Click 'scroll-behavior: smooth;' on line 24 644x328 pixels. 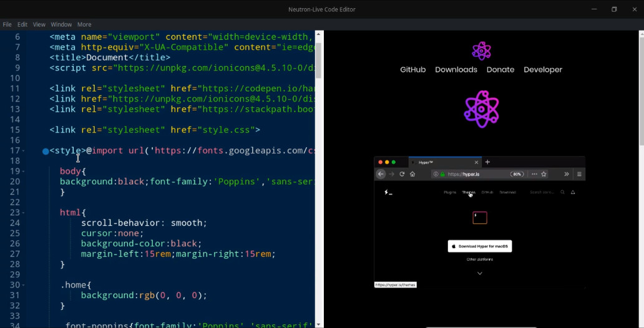[x=144, y=223]
